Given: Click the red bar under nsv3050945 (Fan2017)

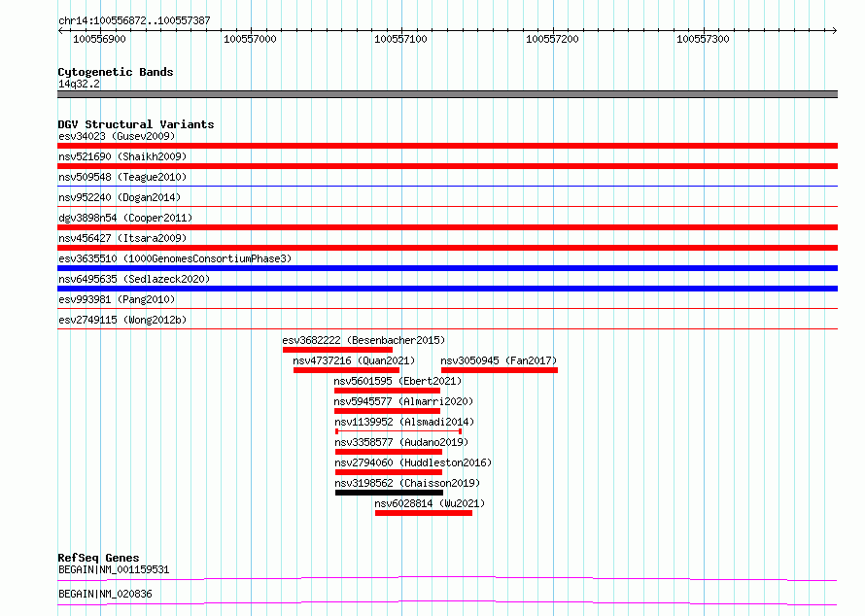Looking at the screenshot, I should [x=500, y=370].
